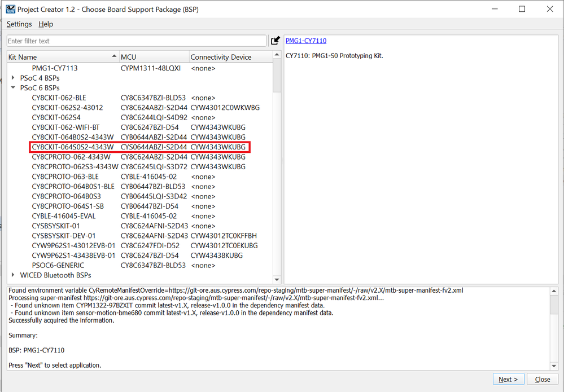Click the BSP list scroll-down arrow
Viewport: 564px width, 392px height.
pyautogui.click(x=277, y=280)
